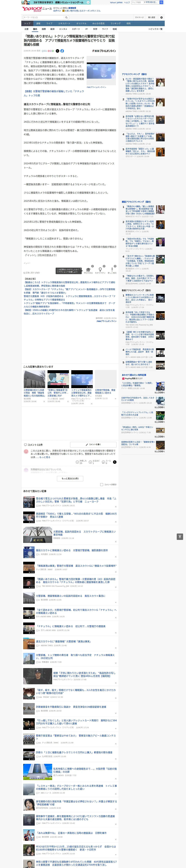Open トピックス一覧 link
Viewport: 186px width, 868px height.
point(155,29)
